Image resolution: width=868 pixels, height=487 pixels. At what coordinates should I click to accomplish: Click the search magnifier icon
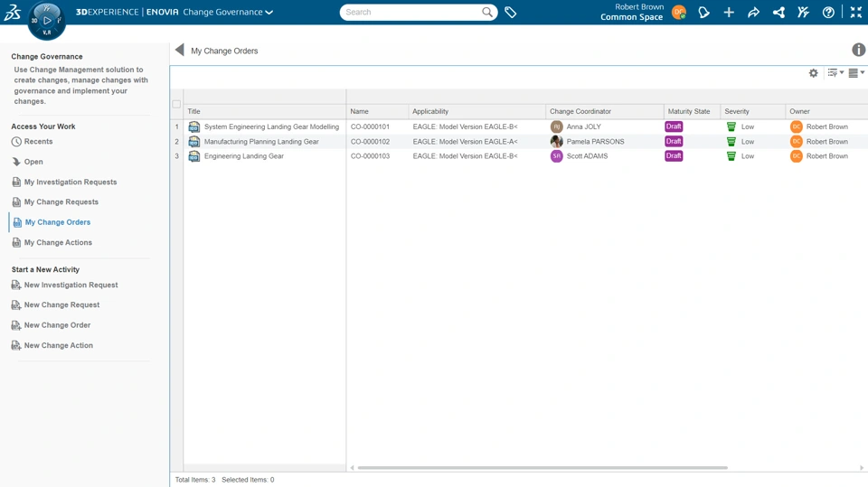click(x=487, y=12)
